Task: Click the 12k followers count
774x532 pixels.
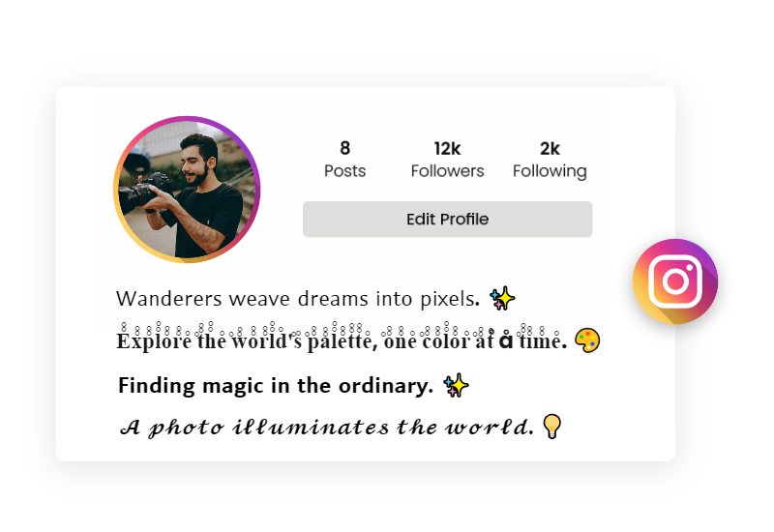Action: (x=447, y=148)
